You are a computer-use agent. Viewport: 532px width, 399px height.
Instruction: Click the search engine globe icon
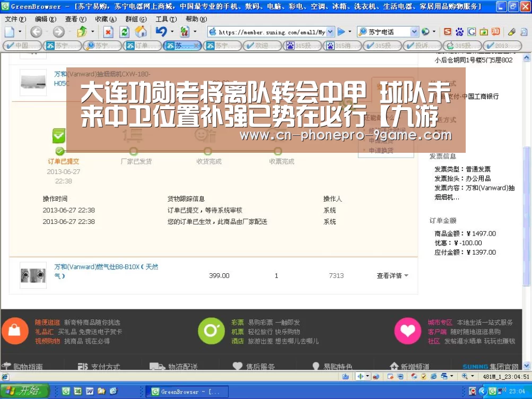tap(425, 32)
